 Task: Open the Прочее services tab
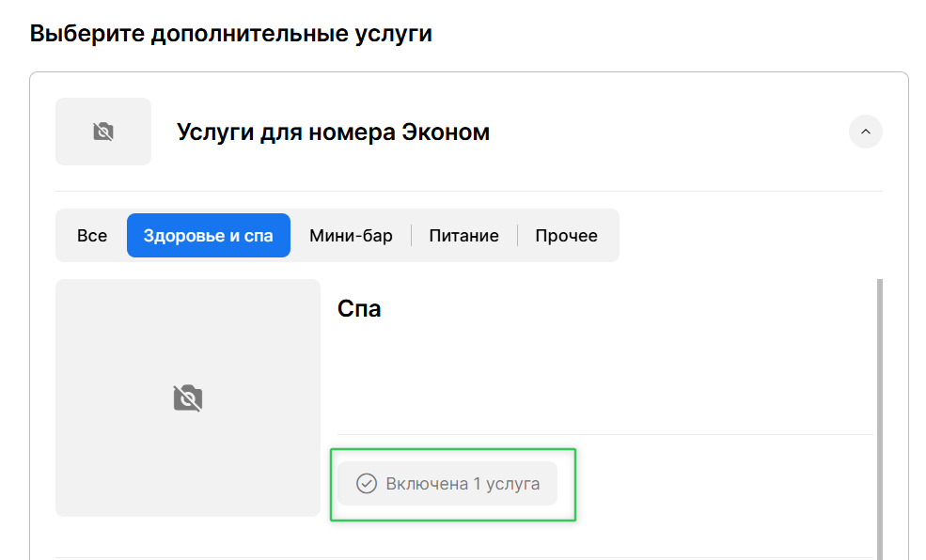[566, 235]
